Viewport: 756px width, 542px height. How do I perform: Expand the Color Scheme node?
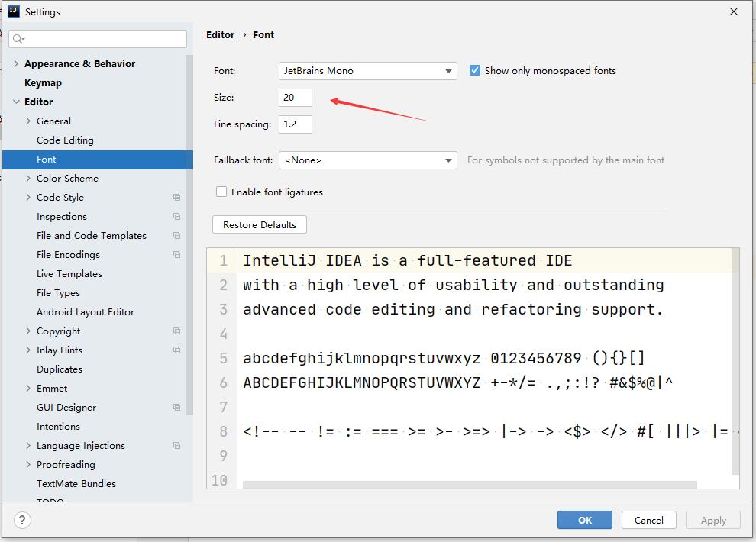coord(28,179)
